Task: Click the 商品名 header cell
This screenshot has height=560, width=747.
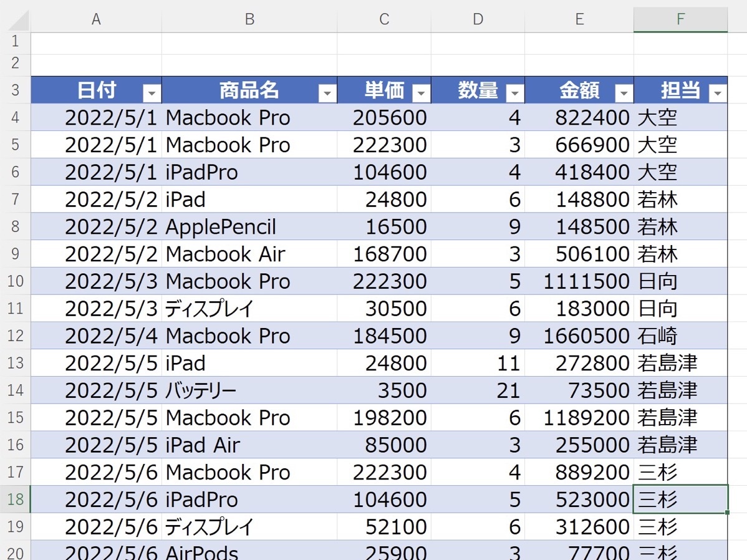Action: (x=249, y=90)
